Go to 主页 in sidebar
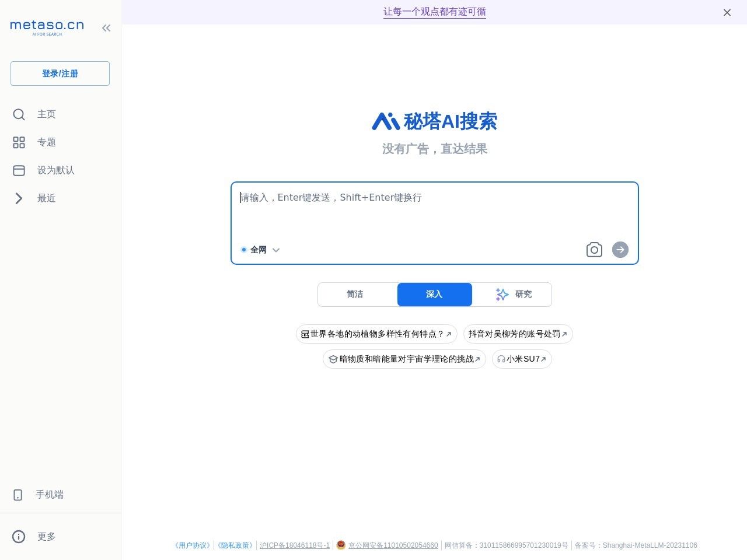This screenshot has width=747, height=560. pos(47,114)
